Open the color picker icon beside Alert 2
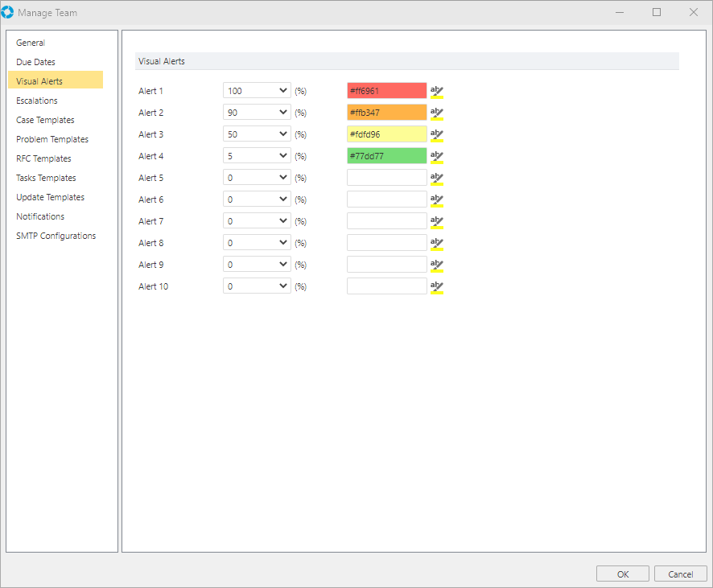Screen dimensions: 713x588 (x=437, y=113)
